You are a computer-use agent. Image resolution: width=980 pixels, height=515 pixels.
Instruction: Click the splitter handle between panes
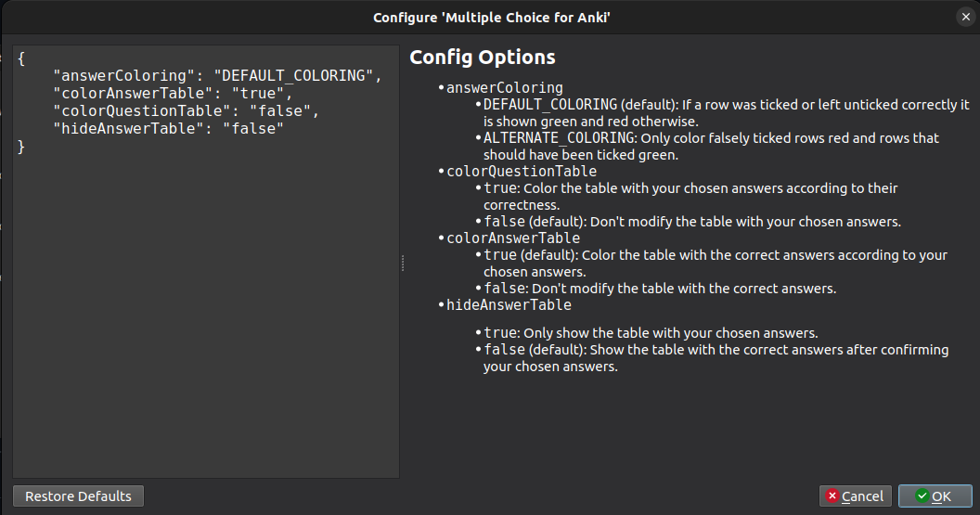403,263
